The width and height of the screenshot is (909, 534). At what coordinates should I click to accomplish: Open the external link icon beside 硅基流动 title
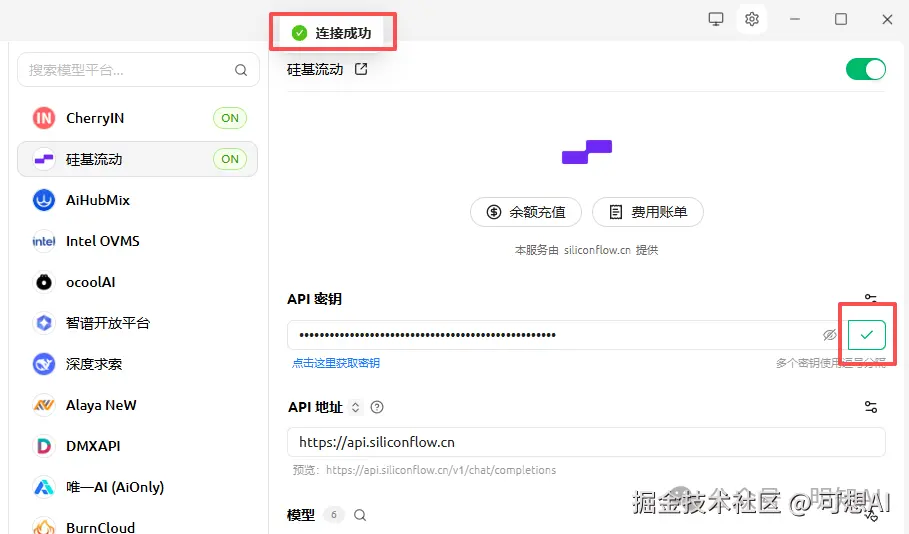[x=361, y=69]
